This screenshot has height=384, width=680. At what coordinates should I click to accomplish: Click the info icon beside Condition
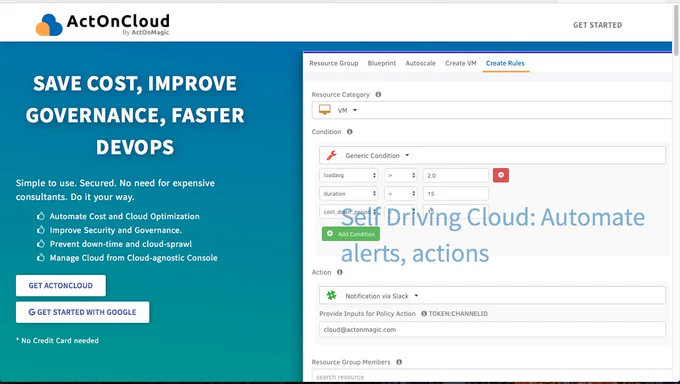coord(350,131)
